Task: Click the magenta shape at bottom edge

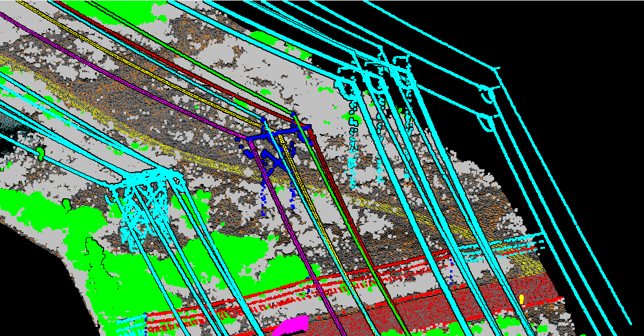Action: point(292,326)
